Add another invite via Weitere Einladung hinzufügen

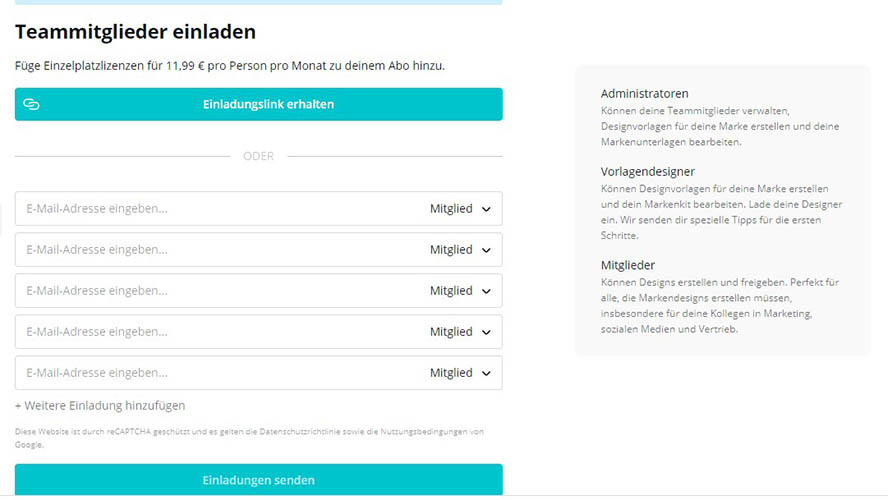(100, 405)
